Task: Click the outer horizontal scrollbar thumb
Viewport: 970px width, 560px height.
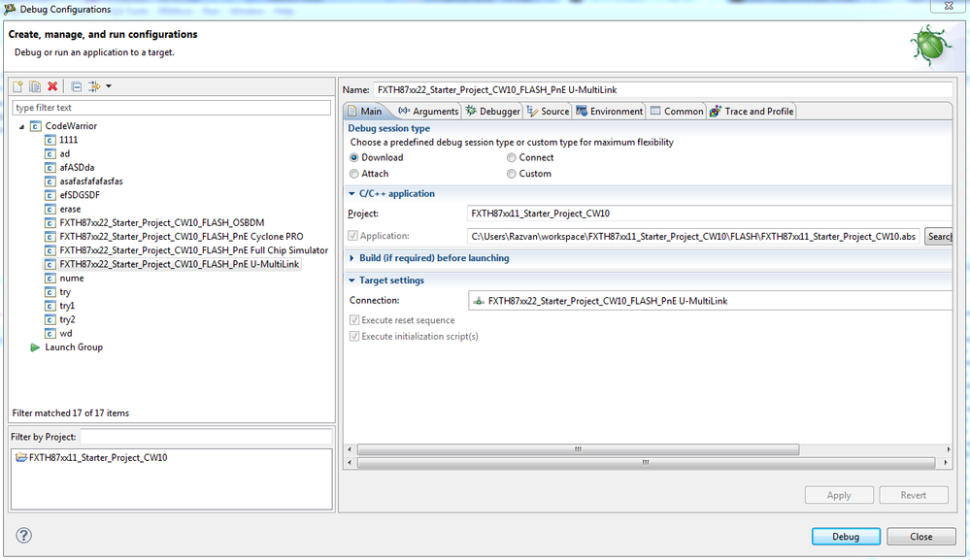Action: point(646,462)
